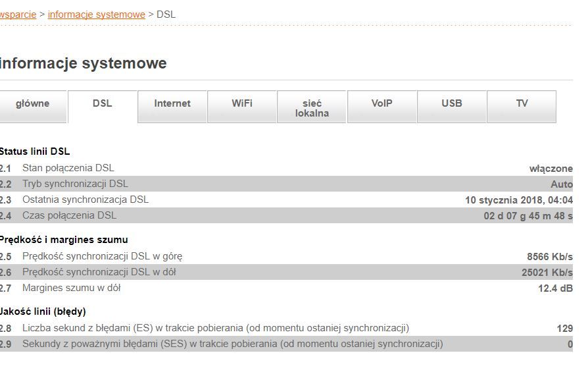
Task: Select the Margines szumu w dół row
Action: [x=71, y=288]
